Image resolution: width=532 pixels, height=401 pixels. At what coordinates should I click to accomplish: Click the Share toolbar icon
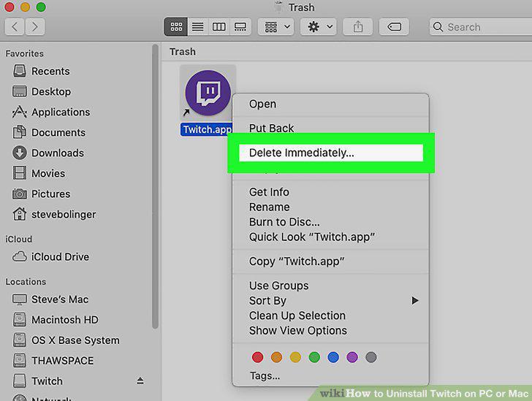(358, 27)
